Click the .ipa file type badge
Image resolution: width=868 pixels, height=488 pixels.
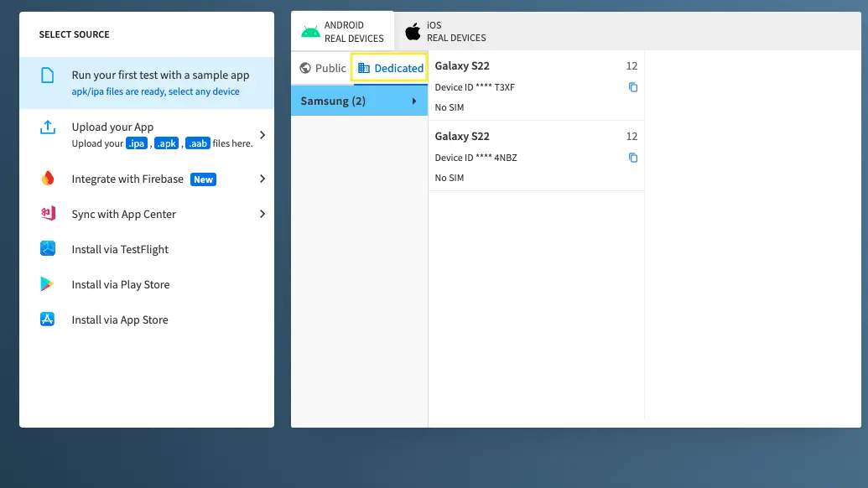point(137,143)
